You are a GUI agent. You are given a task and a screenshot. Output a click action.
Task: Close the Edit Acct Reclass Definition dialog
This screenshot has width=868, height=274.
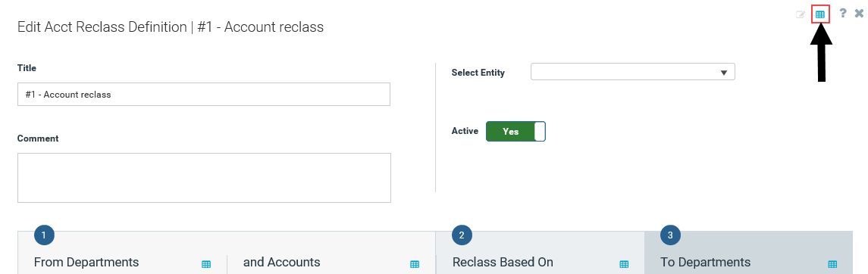(x=859, y=14)
